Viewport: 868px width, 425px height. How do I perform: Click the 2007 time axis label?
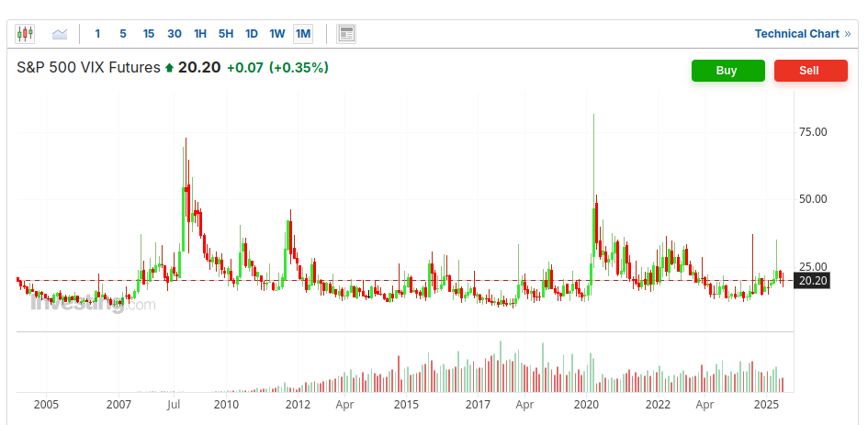tap(118, 405)
